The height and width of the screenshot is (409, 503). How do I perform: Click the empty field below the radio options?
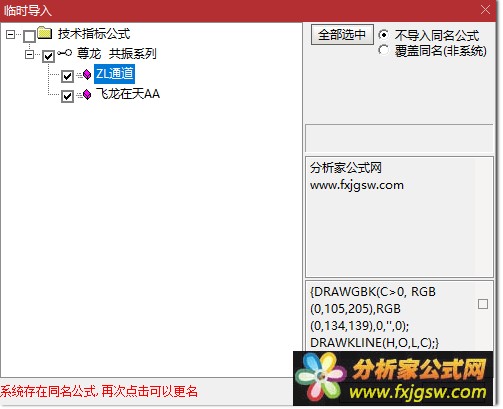[x=399, y=139]
